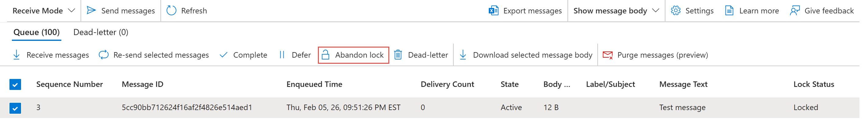The height and width of the screenshot is (125, 868).
Task: Click the Send messages paper plane icon
Action: [91, 10]
